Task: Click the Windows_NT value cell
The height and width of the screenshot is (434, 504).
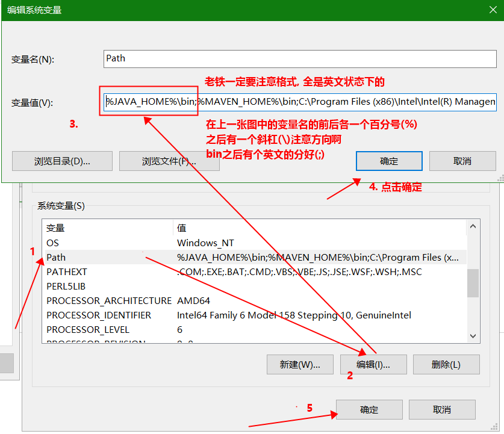Action: point(205,243)
